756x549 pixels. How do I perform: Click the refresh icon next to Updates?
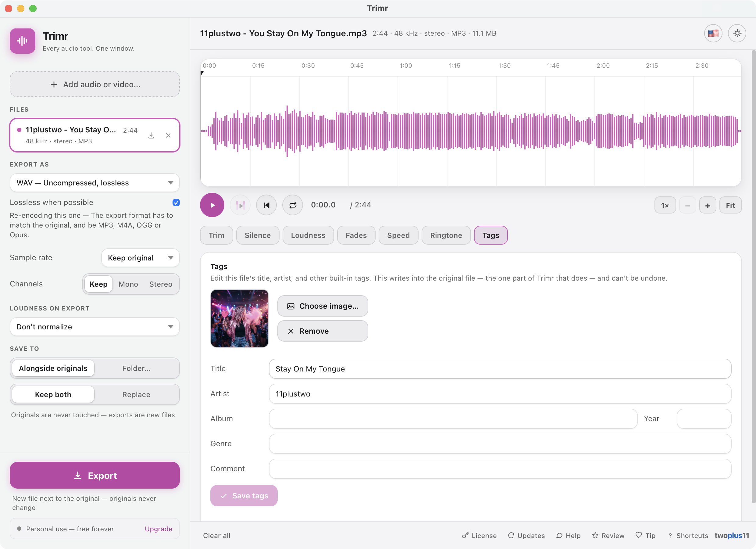click(x=511, y=535)
